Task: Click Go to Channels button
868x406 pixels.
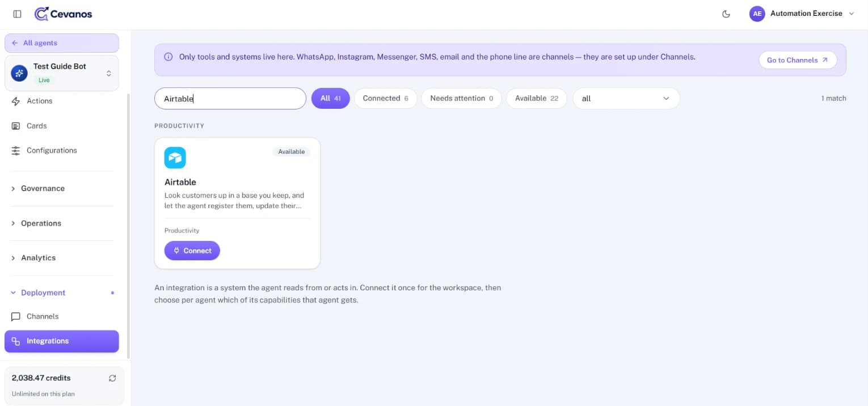Action: pos(798,60)
